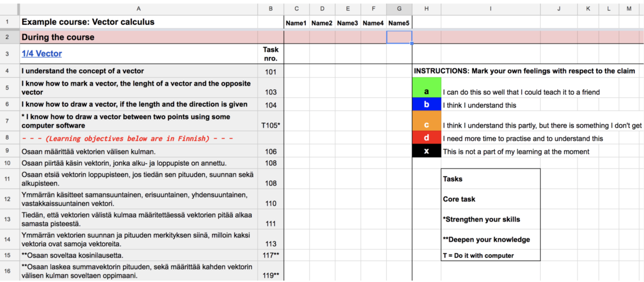Screen dimensions: 644x282
Task: Click the 'Task nro.' cell
Action: (x=270, y=54)
